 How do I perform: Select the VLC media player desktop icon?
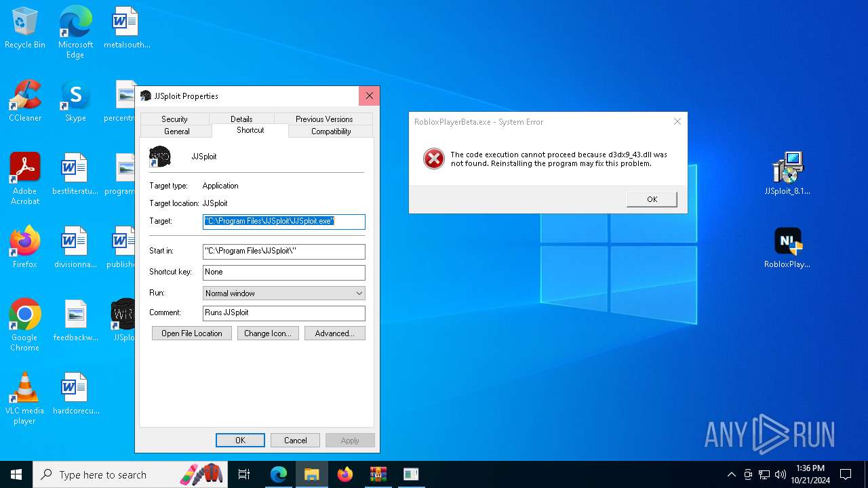tap(25, 399)
